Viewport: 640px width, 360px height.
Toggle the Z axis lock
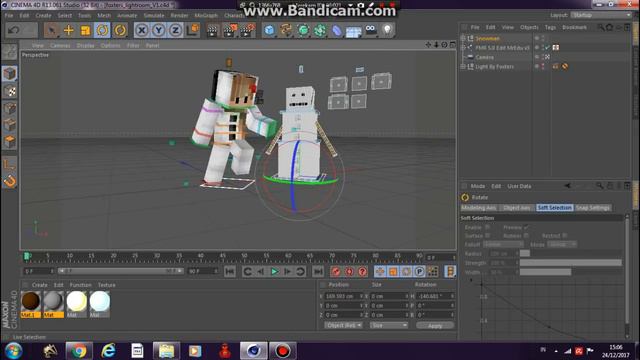click(x=176, y=30)
